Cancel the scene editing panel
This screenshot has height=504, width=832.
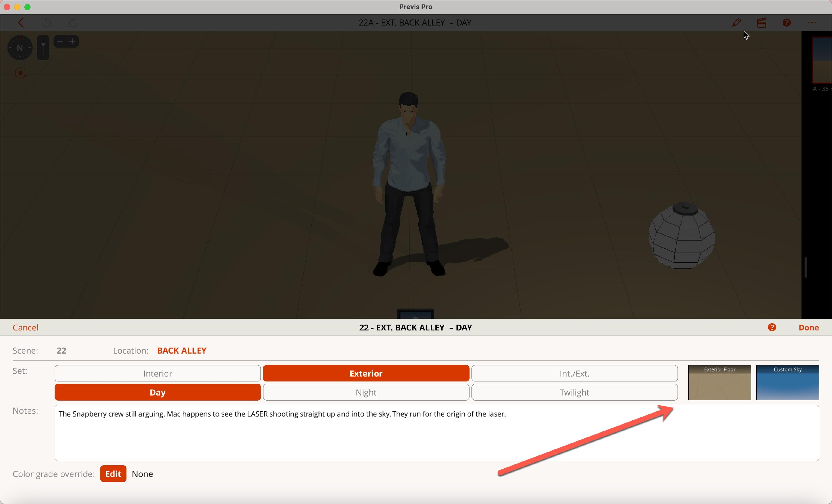click(x=26, y=327)
